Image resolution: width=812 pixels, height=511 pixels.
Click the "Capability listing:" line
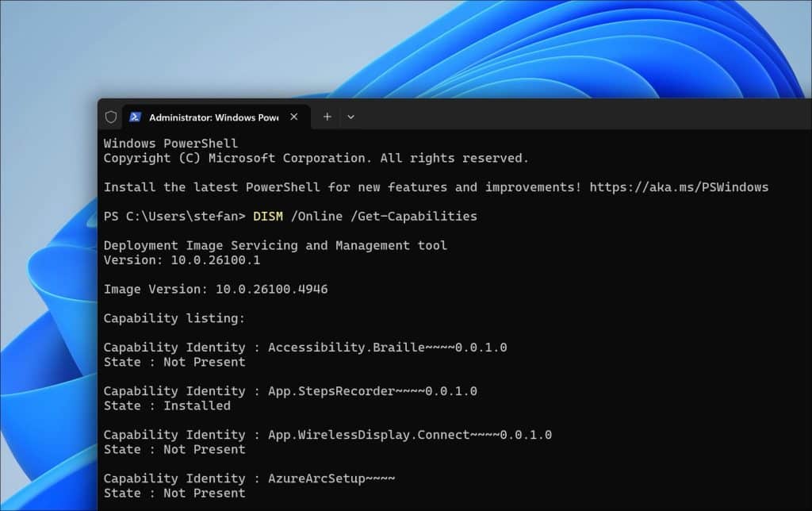point(174,318)
